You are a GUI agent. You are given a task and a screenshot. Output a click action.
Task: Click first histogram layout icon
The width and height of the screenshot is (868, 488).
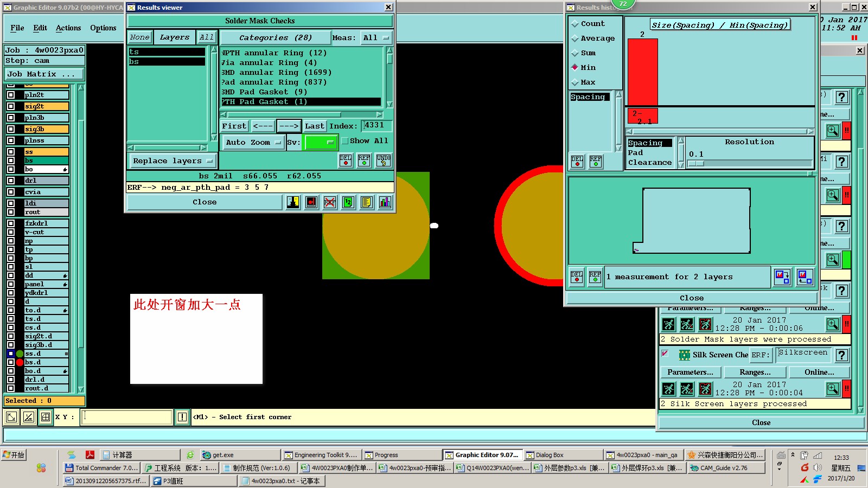[782, 277]
